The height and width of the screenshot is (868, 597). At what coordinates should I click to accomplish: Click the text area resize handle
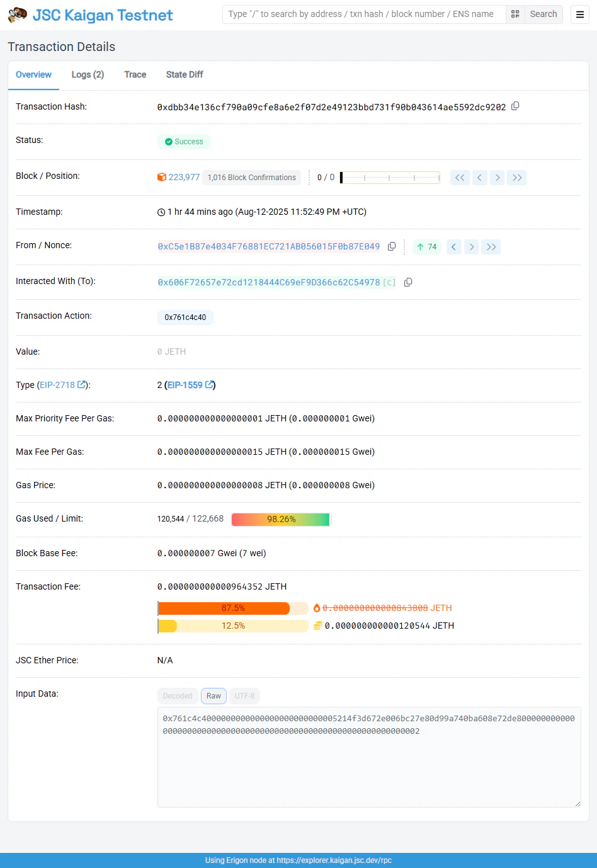pyautogui.click(x=576, y=803)
